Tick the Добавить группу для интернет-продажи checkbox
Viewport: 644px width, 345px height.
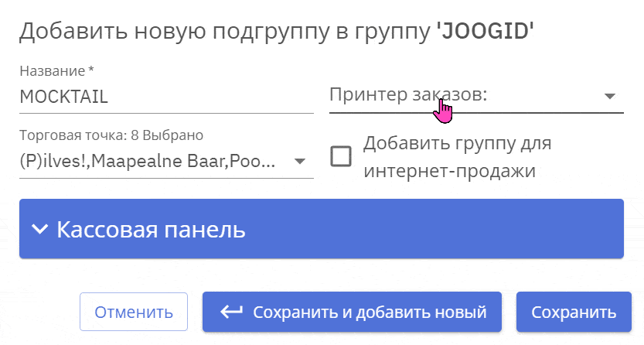[x=341, y=157]
